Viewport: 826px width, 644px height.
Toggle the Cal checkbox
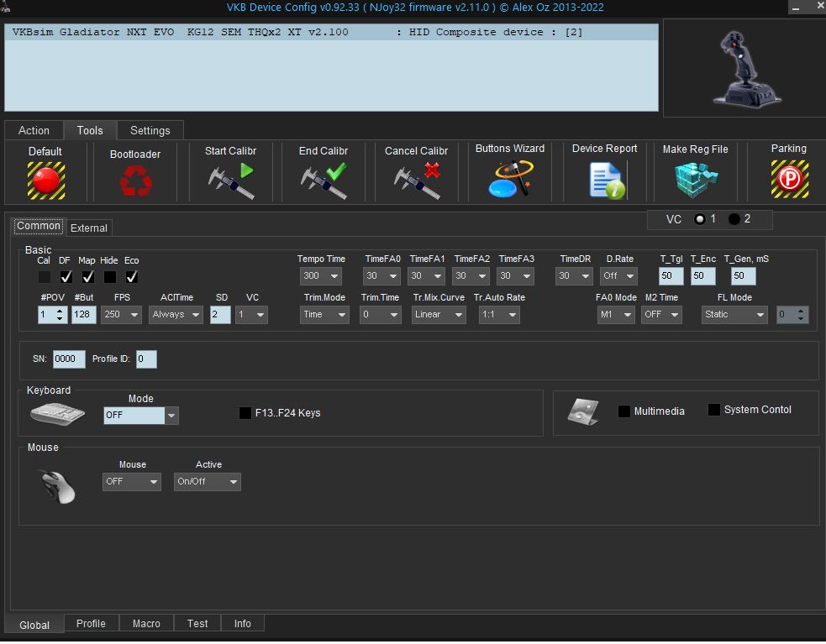point(45,276)
